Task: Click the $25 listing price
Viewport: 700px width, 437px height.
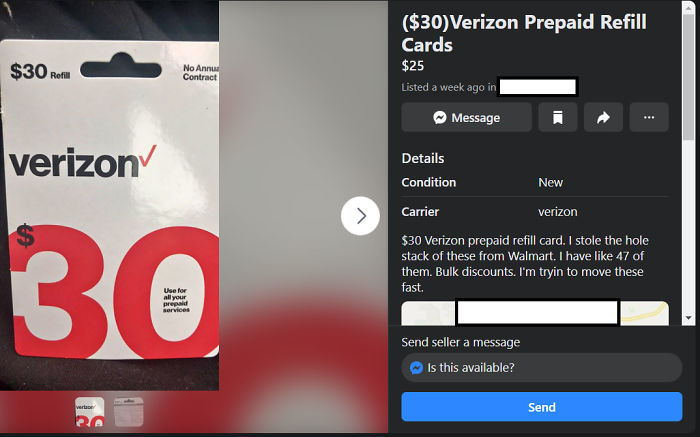Action: tap(413, 66)
